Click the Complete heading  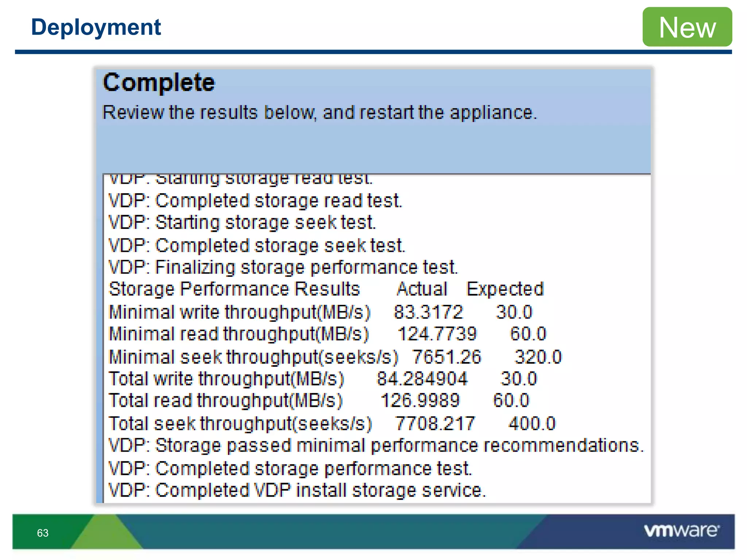159,82
